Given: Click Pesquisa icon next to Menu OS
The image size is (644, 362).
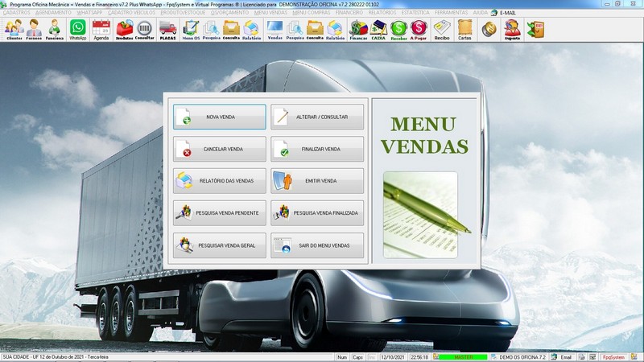Looking at the screenshot, I should point(211,30).
